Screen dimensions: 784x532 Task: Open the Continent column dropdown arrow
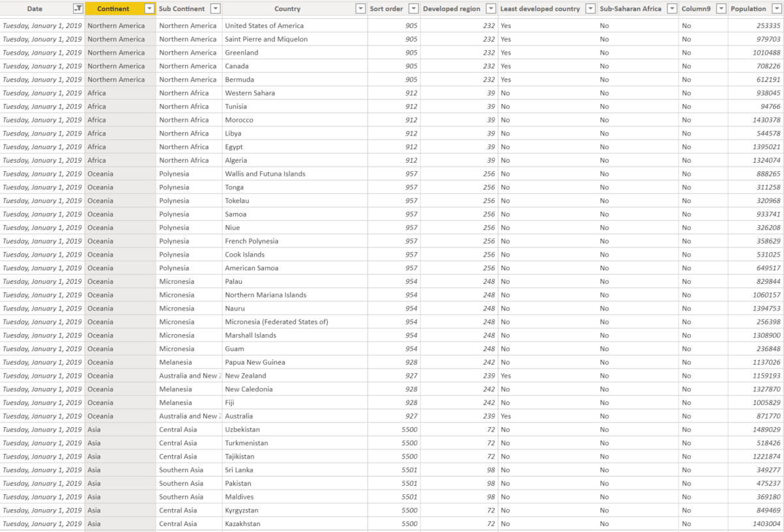tap(149, 8)
